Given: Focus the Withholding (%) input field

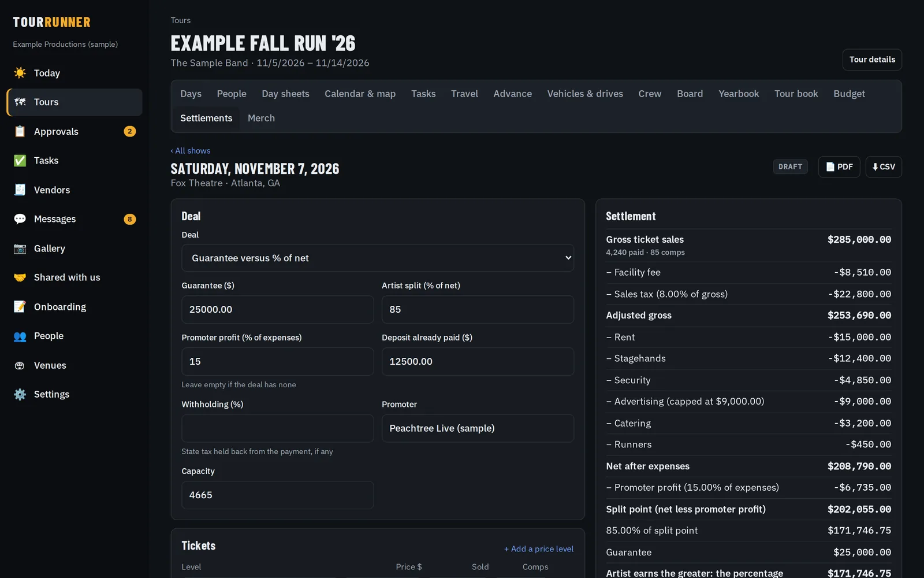Looking at the screenshot, I should 278,428.
